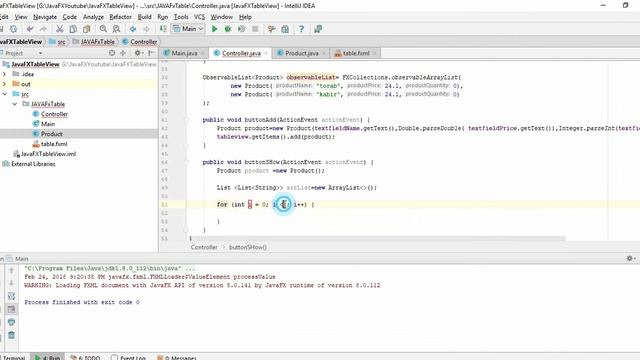Viewport: 640px width, 360px height.
Task: Open Settings via the wrench icon
Action: 271,29
